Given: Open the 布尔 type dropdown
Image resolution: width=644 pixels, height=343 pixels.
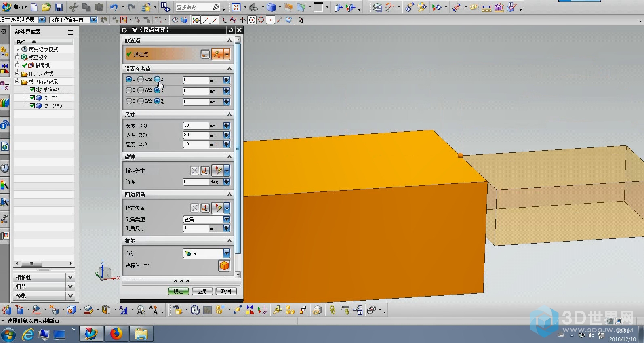Looking at the screenshot, I should [227, 253].
